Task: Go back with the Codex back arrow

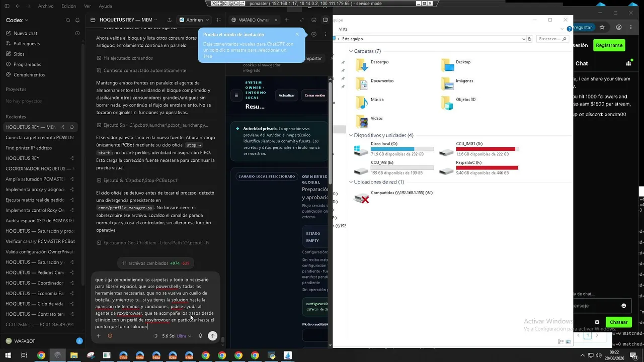Action: [x=18, y=6]
